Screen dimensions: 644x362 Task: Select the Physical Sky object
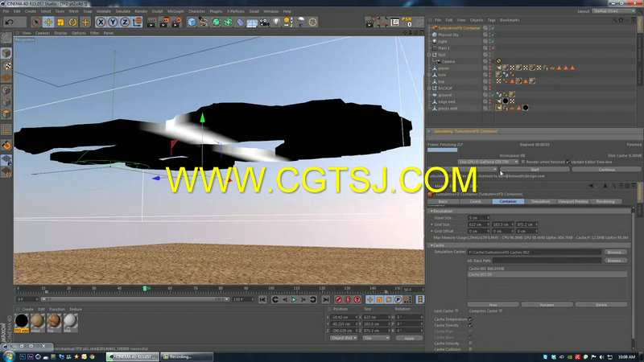click(x=448, y=35)
